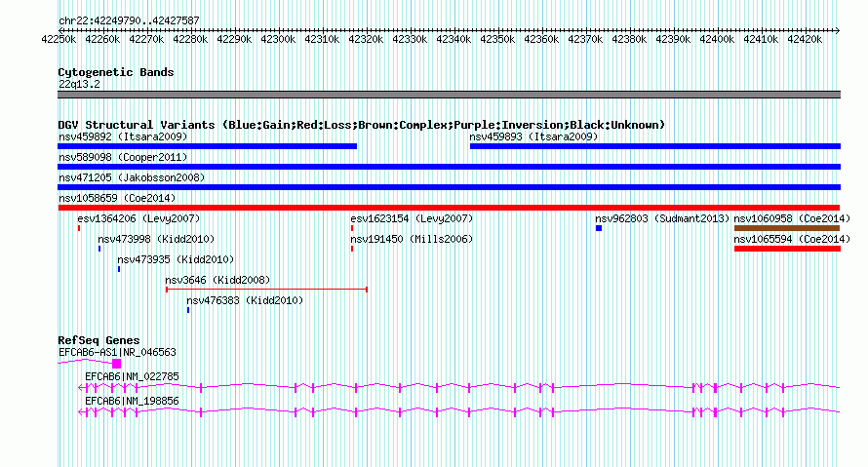Open the DGV Structural Variants track title
This screenshot has height=467, width=868.
pyautogui.click(x=361, y=125)
